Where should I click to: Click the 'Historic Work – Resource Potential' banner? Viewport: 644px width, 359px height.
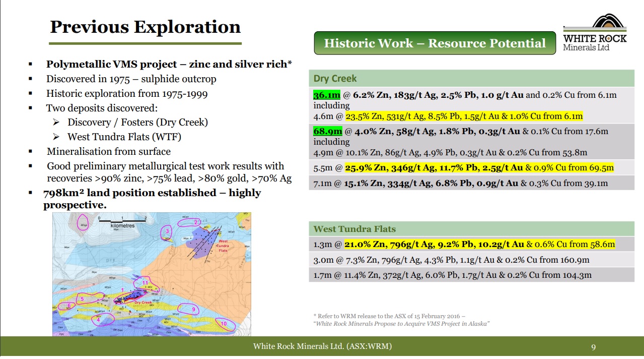[x=435, y=43]
